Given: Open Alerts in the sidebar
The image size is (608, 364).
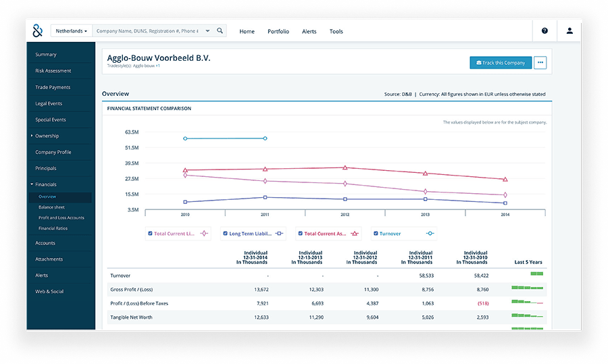Looking at the screenshot, I should coord(41,276).
